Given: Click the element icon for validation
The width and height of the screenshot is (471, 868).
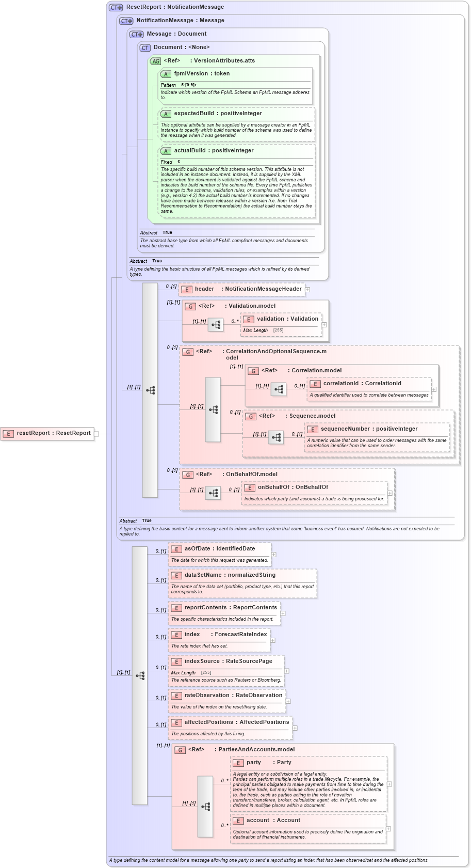Looking at the screenshot, I should click(249, 320).
